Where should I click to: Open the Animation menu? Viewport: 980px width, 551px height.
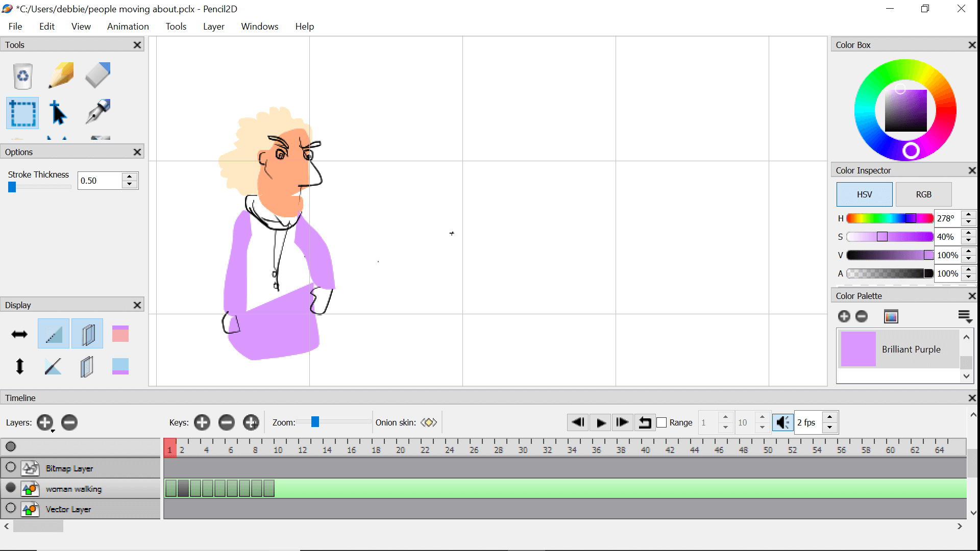[x=127, y=26]
